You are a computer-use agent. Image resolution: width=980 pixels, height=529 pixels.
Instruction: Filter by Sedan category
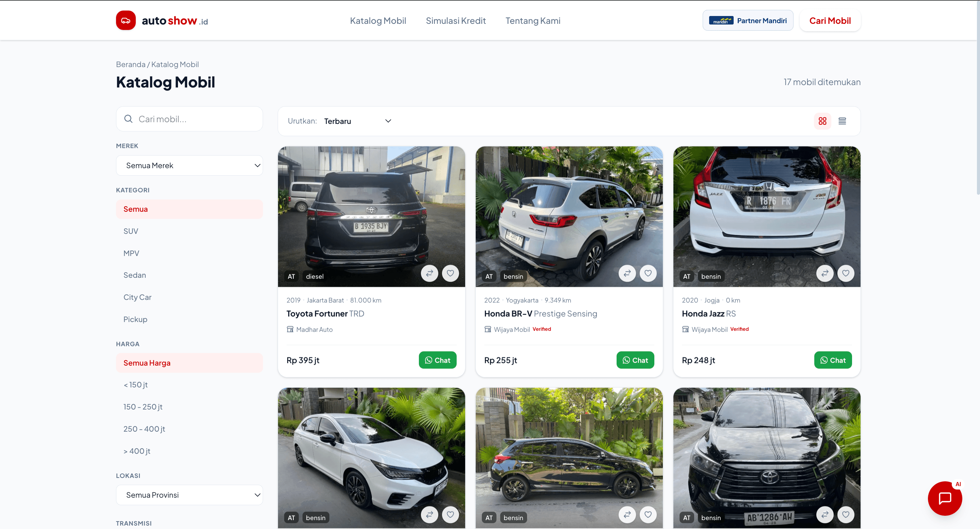tap(190, 275)
